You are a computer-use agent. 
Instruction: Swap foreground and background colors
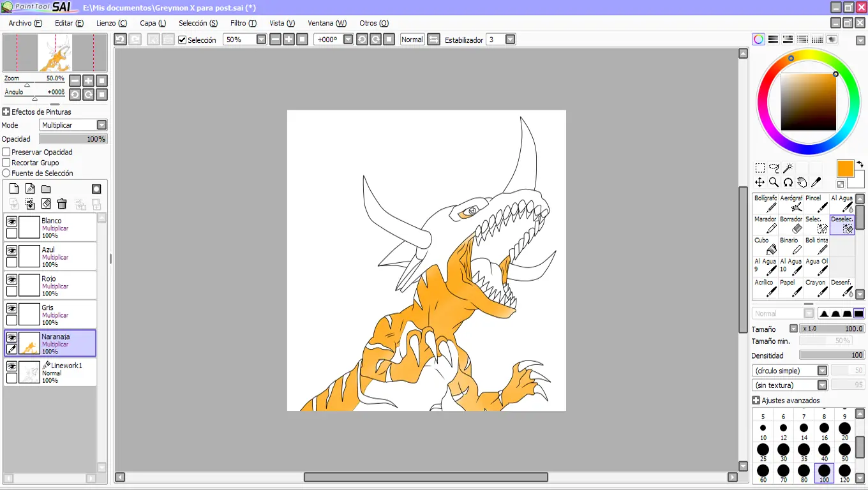click(x=860, y=165)
